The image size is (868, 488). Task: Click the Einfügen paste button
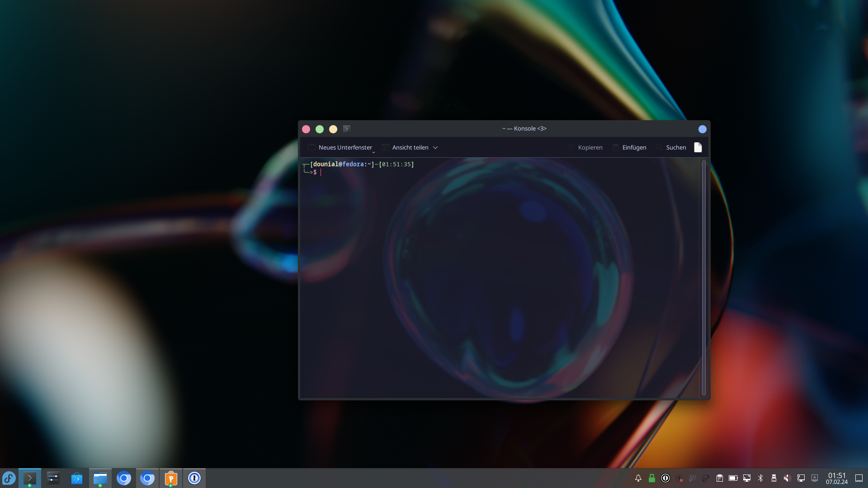(629, 148)
